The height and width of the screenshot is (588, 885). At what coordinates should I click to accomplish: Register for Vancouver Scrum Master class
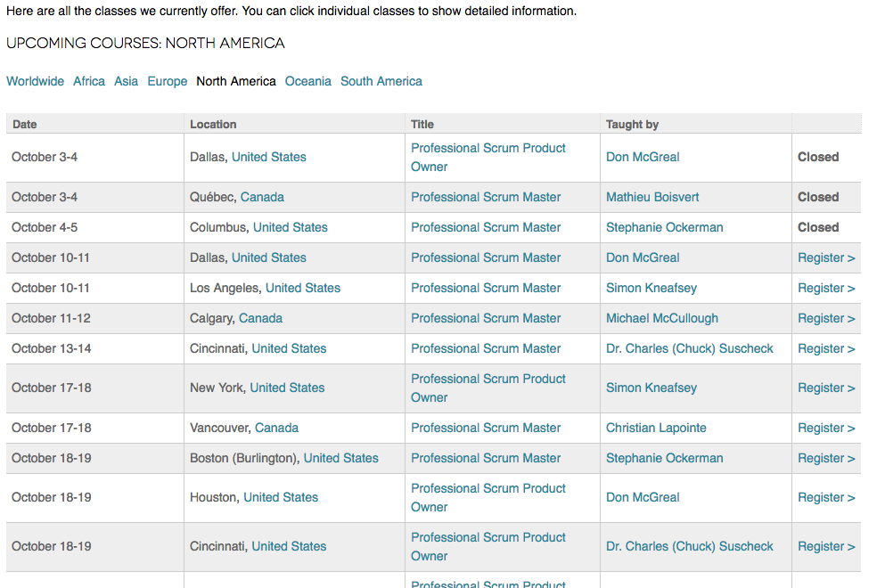coord(826,429)
